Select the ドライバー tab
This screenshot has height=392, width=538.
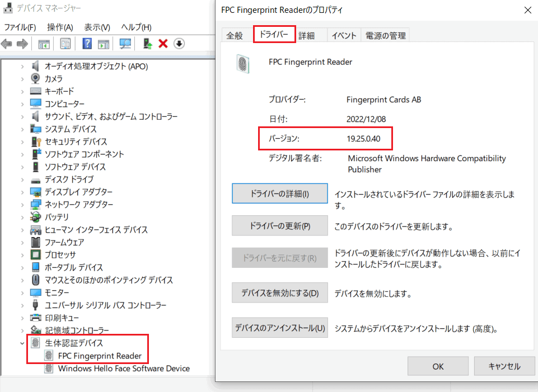point(274,34)
